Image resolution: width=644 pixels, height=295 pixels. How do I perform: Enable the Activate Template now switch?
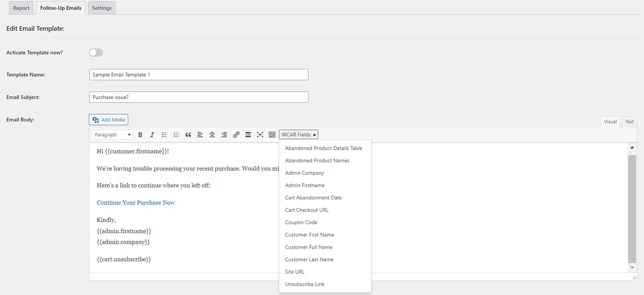point(96,52)
